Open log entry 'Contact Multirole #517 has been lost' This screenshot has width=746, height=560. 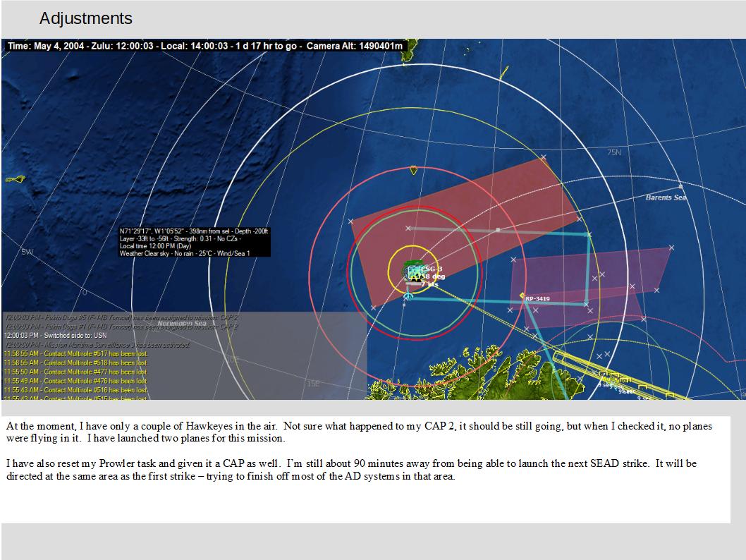[76, 353]
